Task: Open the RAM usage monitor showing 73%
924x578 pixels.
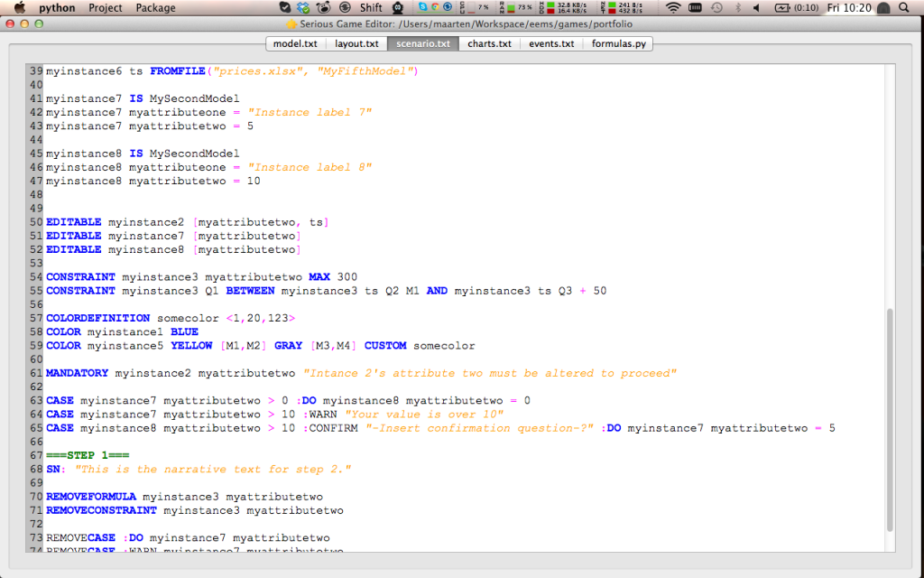Action: tap(515, 7)
